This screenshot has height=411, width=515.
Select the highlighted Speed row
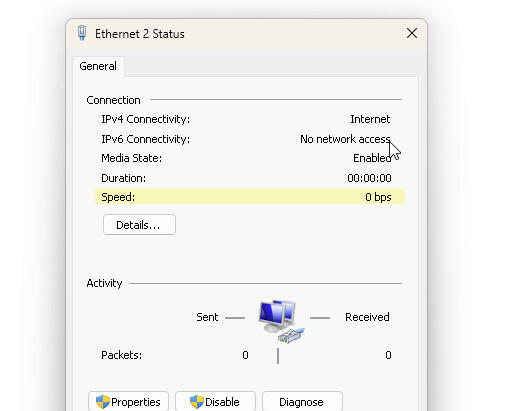point(250,197)
